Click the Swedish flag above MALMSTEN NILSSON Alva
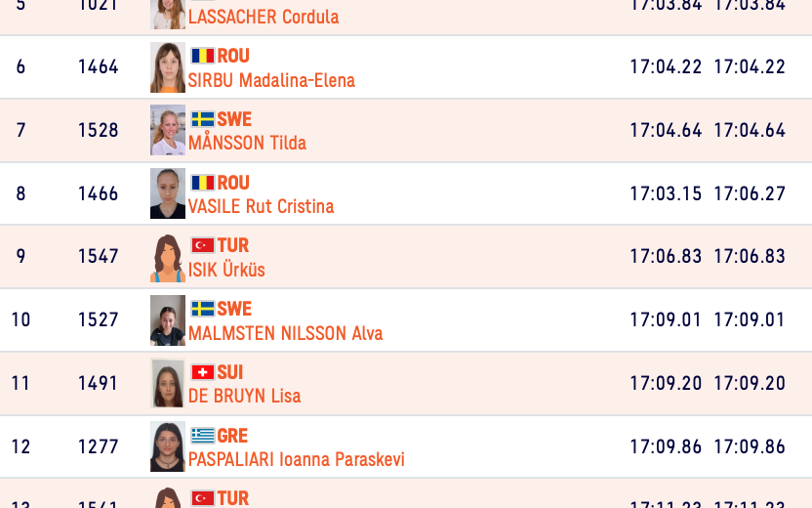 tap(202, 309)
